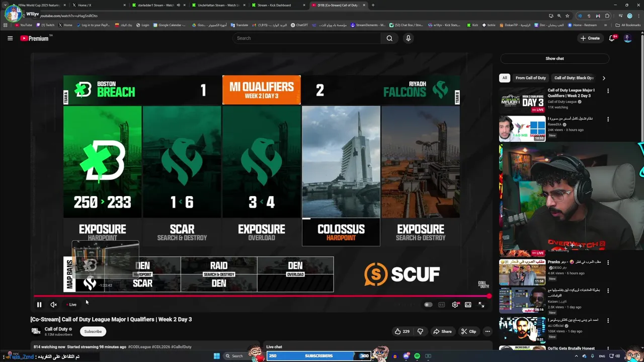Open the account avatar menu
This screenshot has height=362, width=644.
click(x=627, y=38)
